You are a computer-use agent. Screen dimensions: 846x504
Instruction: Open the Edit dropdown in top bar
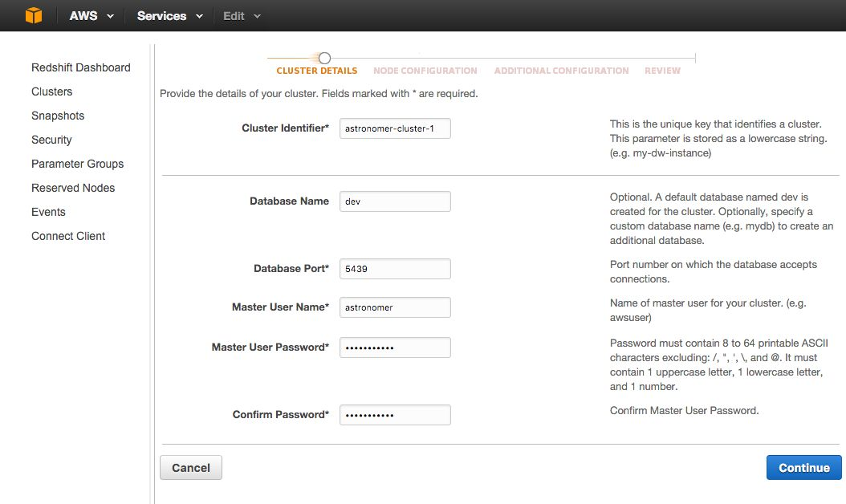click(241, 16)
